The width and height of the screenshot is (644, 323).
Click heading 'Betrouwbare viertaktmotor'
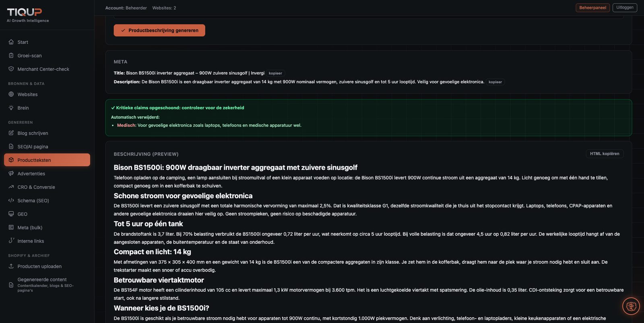point(159,280)
